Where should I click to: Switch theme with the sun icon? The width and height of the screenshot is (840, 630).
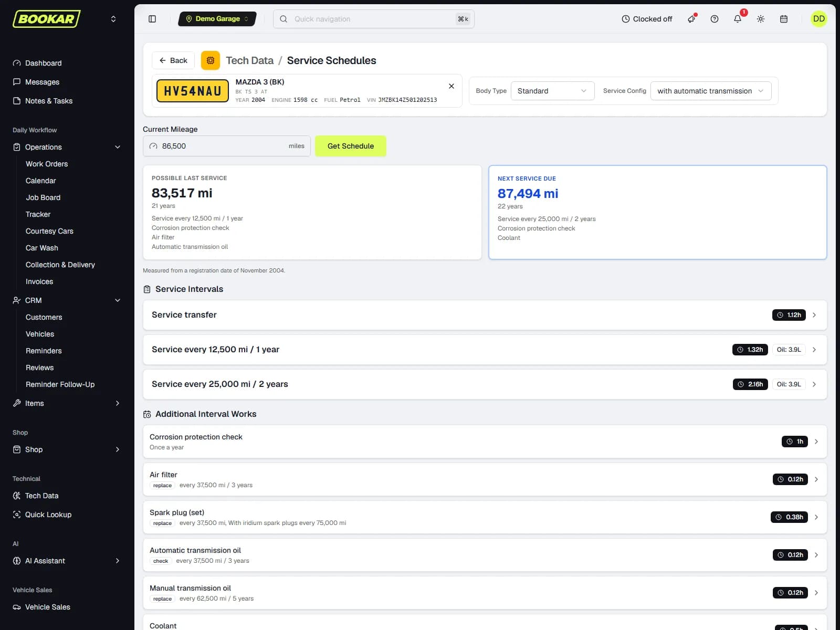pyautogui.click(x=761, y=19)
